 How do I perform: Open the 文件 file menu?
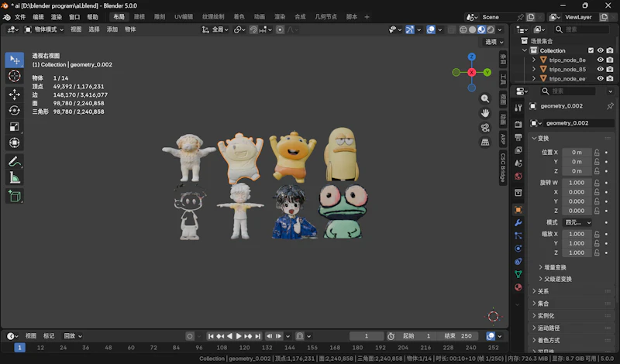[x=20, y=17]
